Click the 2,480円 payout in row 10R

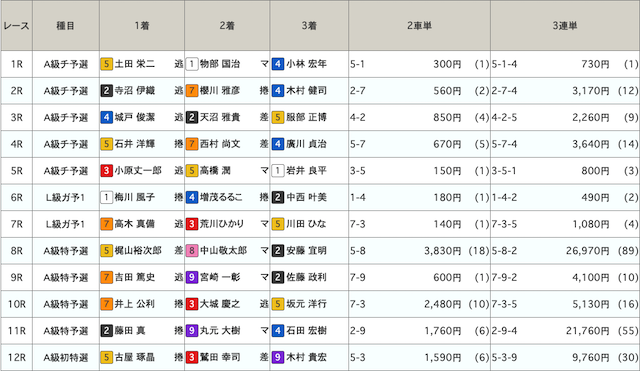pos(443,304)
